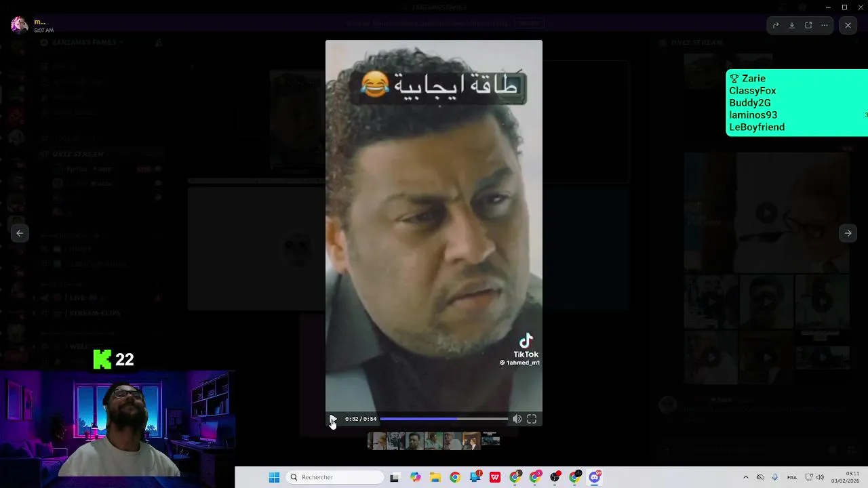Open the media in browser icon
868x488 pixels.
pyautogui.click(x=808, y=25)
